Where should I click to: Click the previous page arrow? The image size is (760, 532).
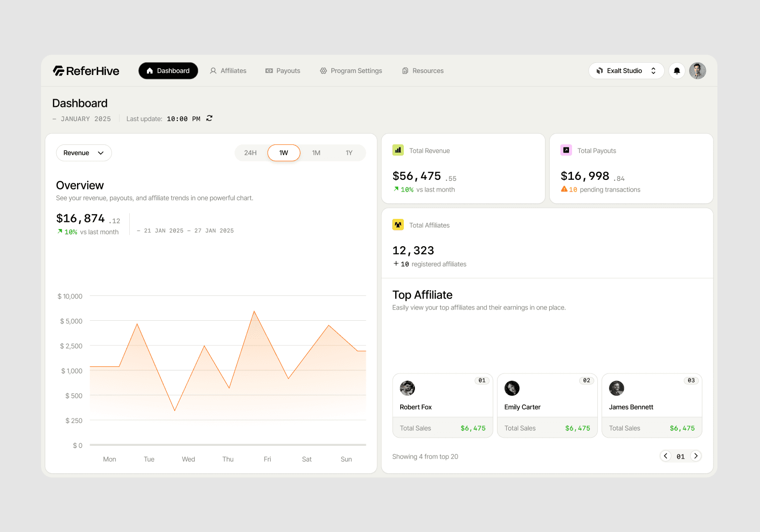665,456
